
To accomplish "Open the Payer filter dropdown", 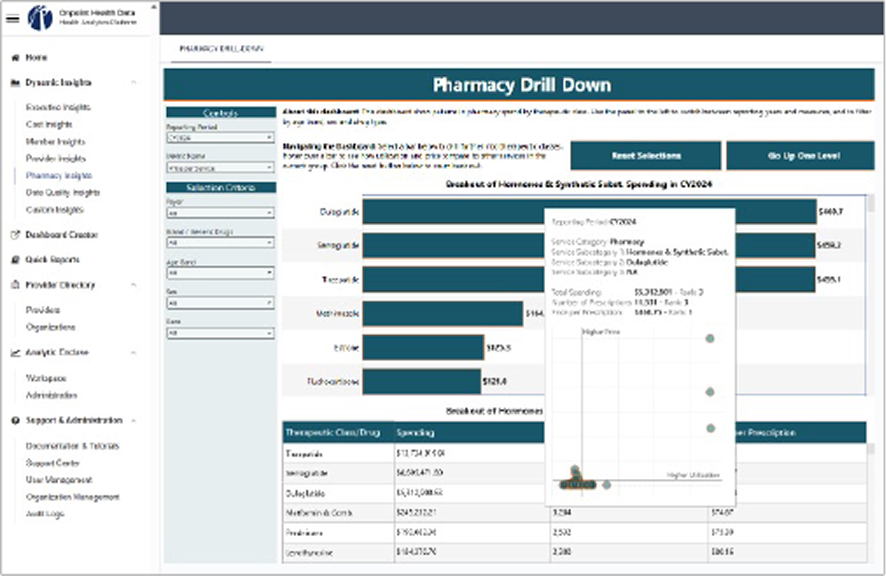I will point(220,214).
